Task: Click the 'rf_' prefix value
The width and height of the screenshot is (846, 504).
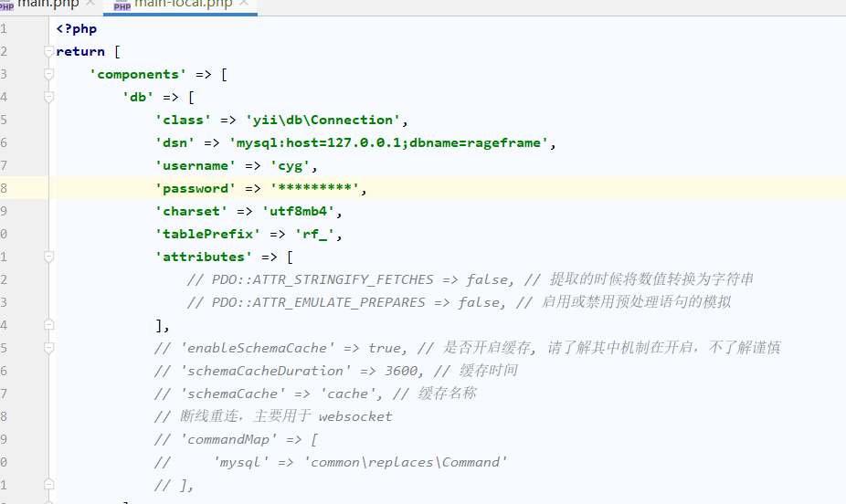Action: (x=314, y=234)
